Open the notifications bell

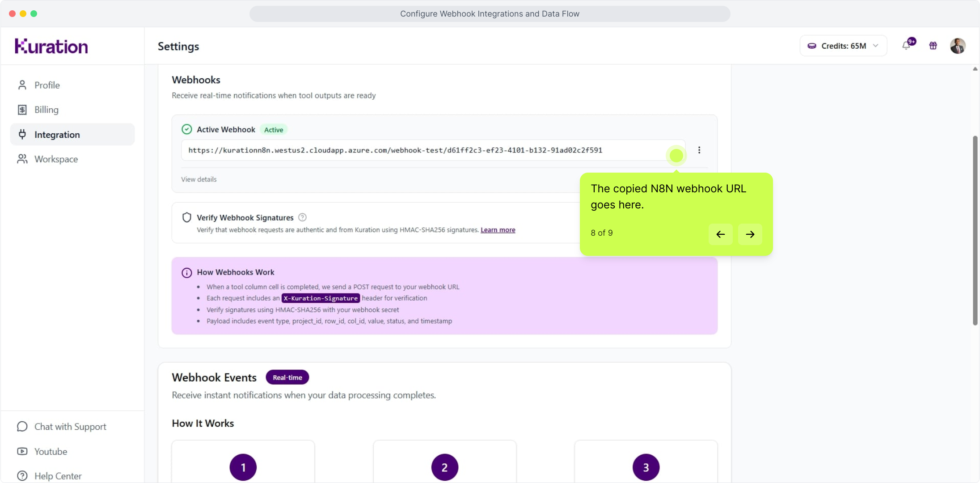907,45
